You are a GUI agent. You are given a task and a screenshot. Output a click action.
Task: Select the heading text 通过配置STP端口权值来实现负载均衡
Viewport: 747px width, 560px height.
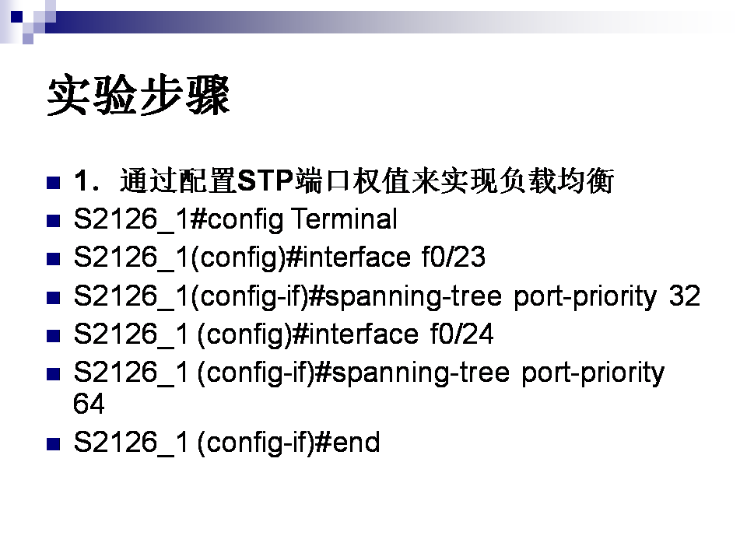tap(366, 182)
